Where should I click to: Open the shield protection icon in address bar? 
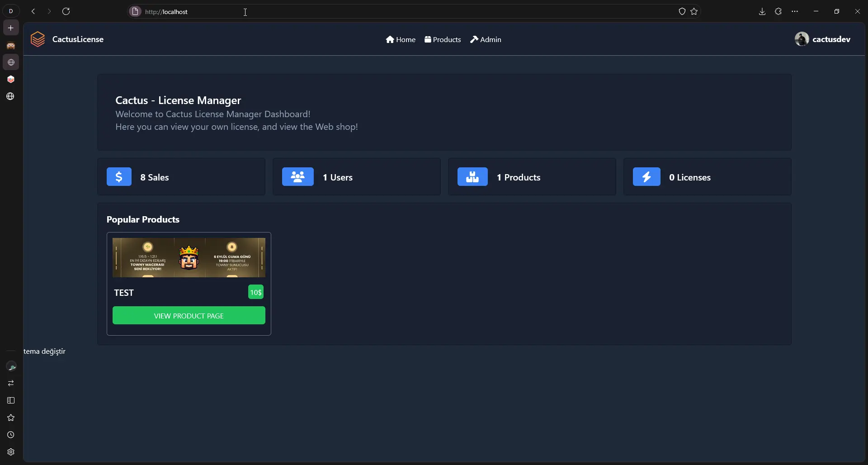point(682,12)
